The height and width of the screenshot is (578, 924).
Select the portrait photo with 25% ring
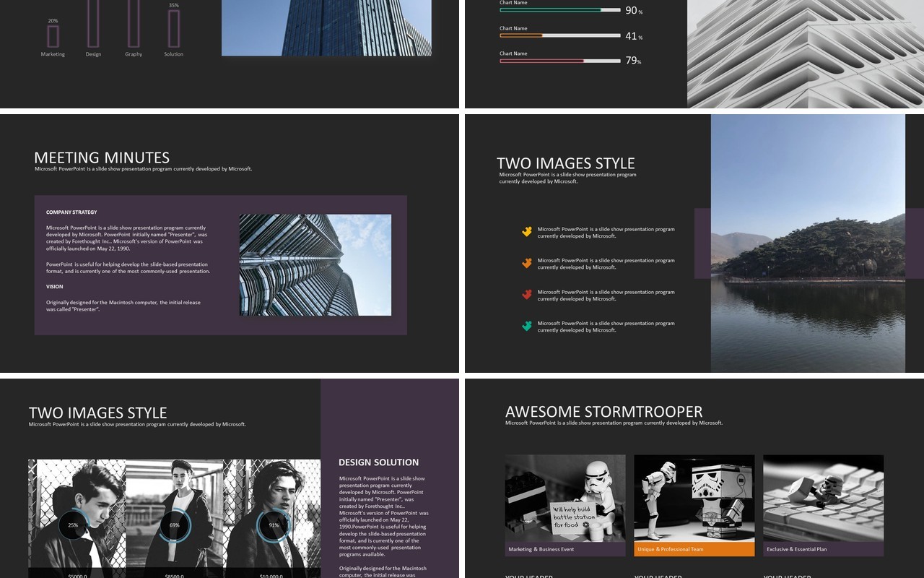[77, 519]
